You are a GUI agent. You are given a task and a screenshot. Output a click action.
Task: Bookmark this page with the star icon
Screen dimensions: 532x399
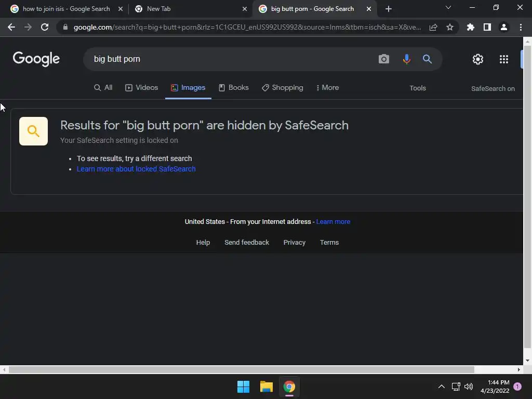(x=450, y=27)
